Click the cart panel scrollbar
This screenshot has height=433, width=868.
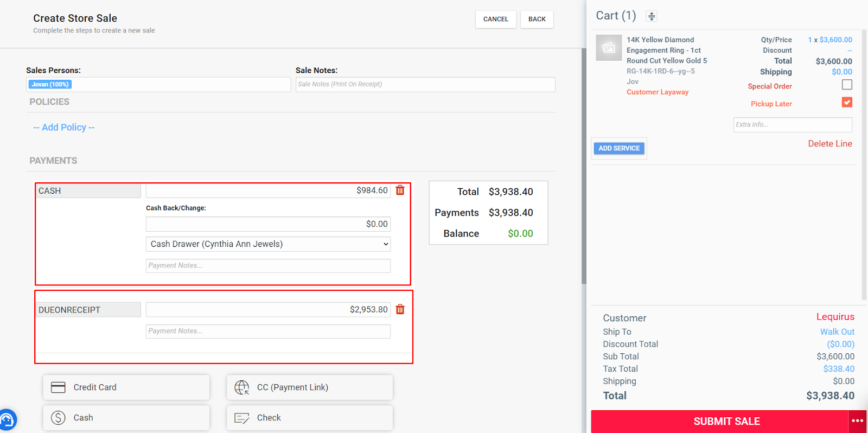(864, 165)
